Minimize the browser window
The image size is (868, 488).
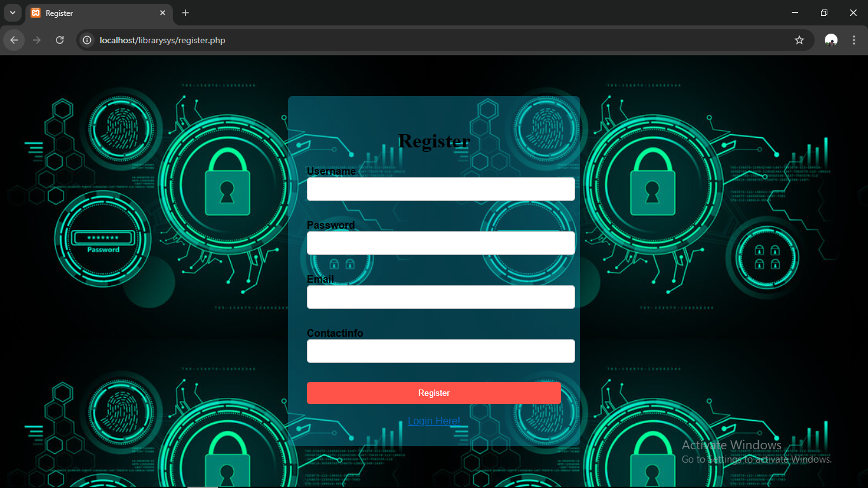pyautogui.click(x=795, y=13)
